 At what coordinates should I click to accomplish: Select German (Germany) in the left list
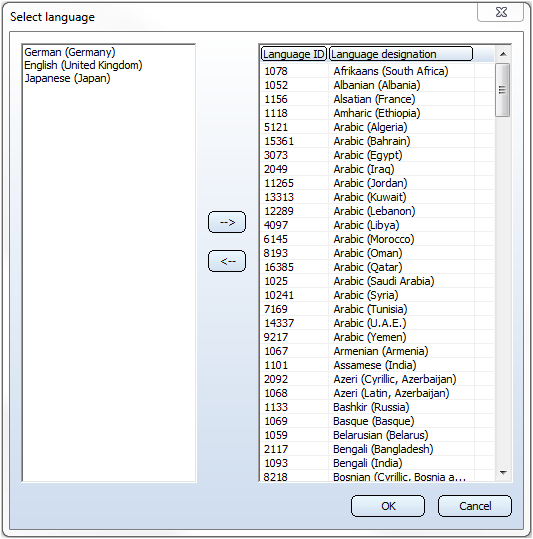tap(70, 52)
